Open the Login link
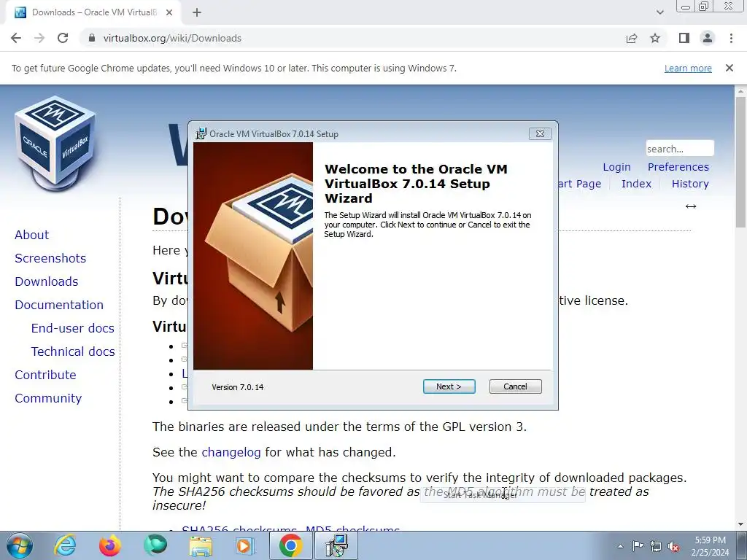This screenshot has width=747, height=560. (616, 167)
